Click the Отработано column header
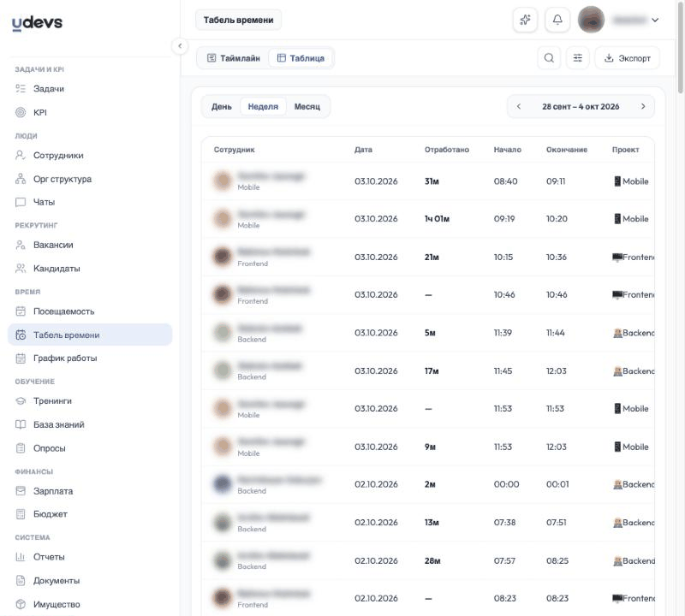The height and width of the screenshot is (616, 685). pyautogui.click(x=446, y=150)
